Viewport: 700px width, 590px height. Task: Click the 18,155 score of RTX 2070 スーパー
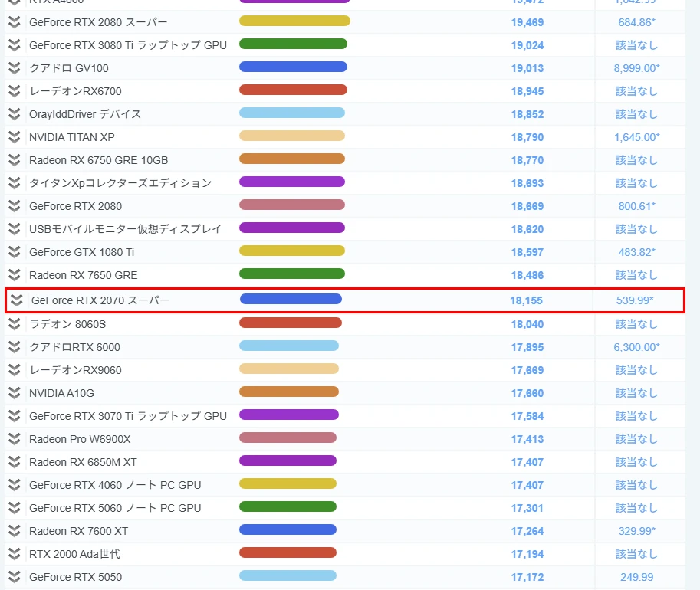click(x=526, y=300)
